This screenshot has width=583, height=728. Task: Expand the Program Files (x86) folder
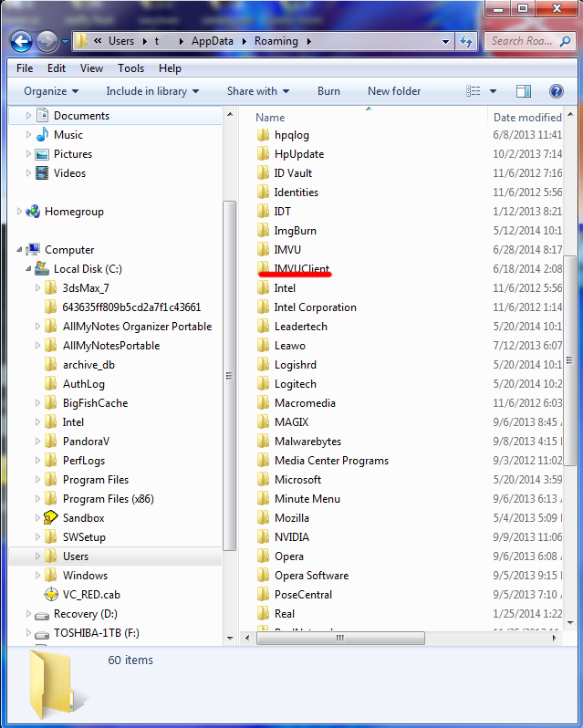pos(37,499)
